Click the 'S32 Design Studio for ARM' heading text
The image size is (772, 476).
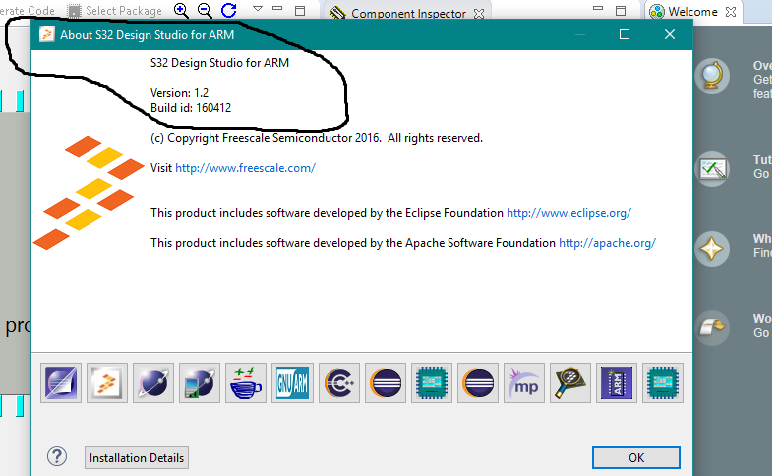(219, 63)
